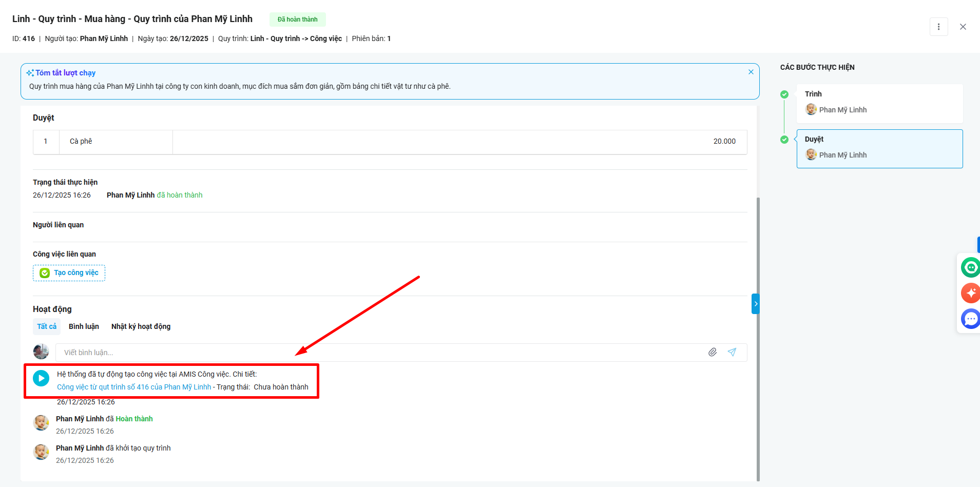Click the Trạng thái Chưa hoàn thành text
The image size is (980, 487).
pos(262,387)
